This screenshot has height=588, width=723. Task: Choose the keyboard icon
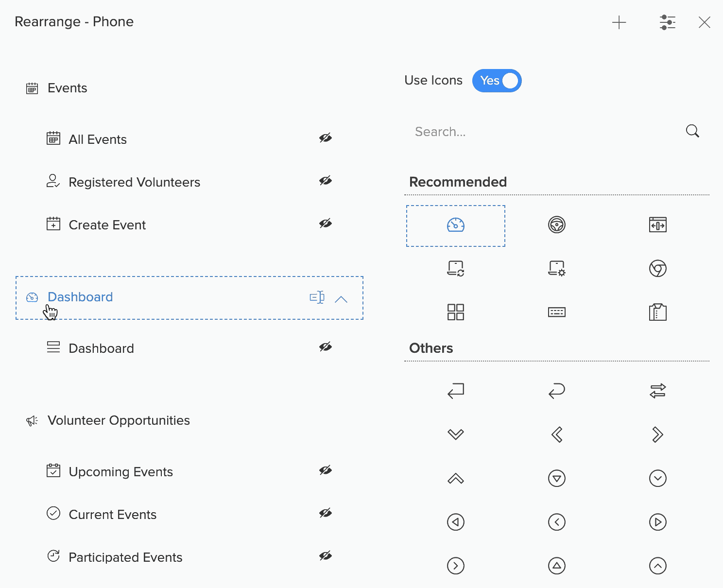556,312
